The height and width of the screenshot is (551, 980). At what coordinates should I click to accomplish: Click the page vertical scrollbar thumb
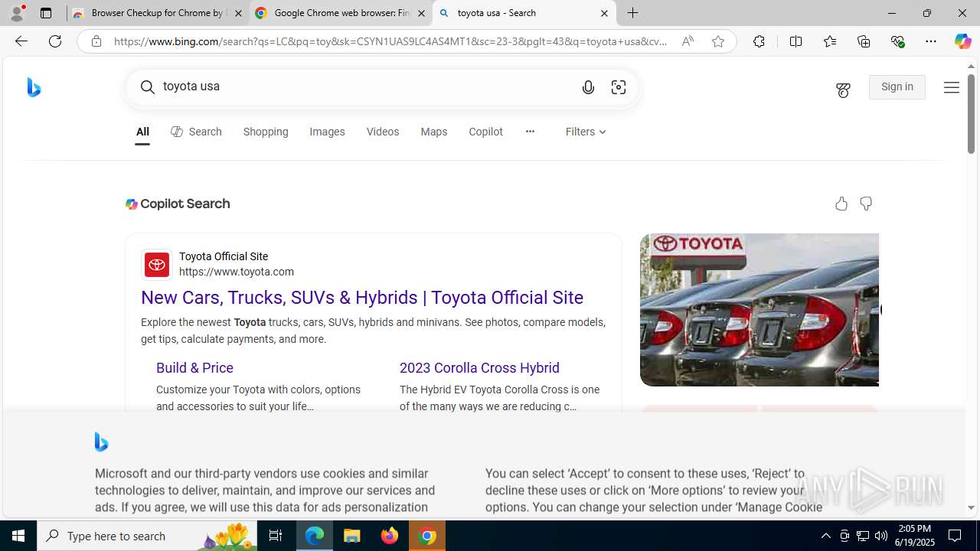tap(972, 113)
